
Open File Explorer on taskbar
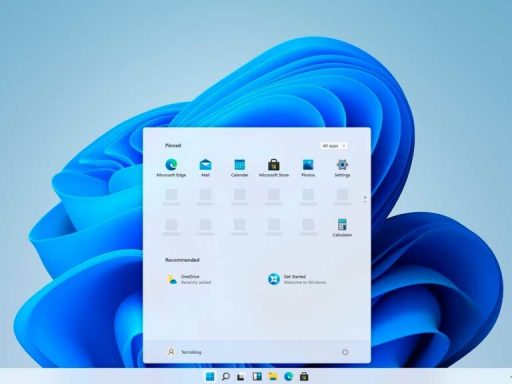(273, 377)
